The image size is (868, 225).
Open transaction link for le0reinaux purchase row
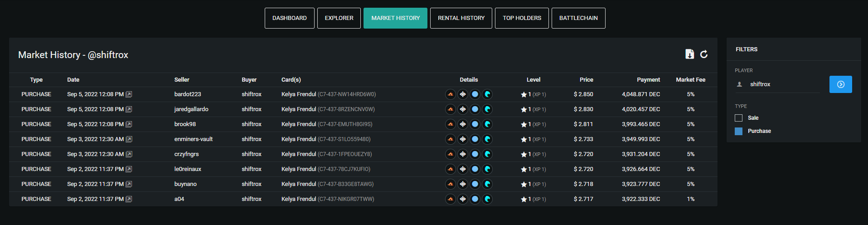tap(129, 169)
